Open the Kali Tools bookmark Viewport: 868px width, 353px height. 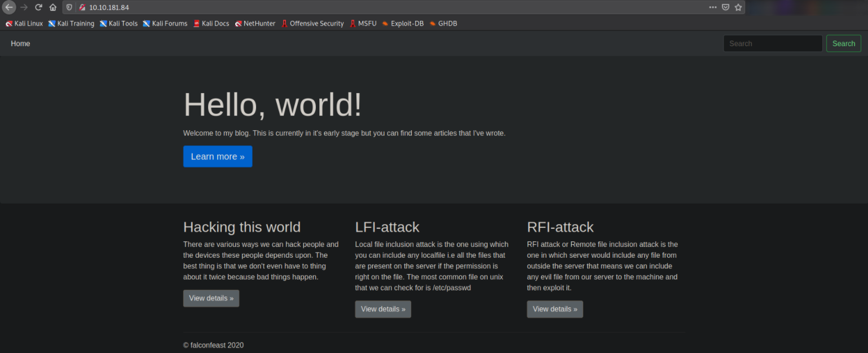tap(118, 24)
